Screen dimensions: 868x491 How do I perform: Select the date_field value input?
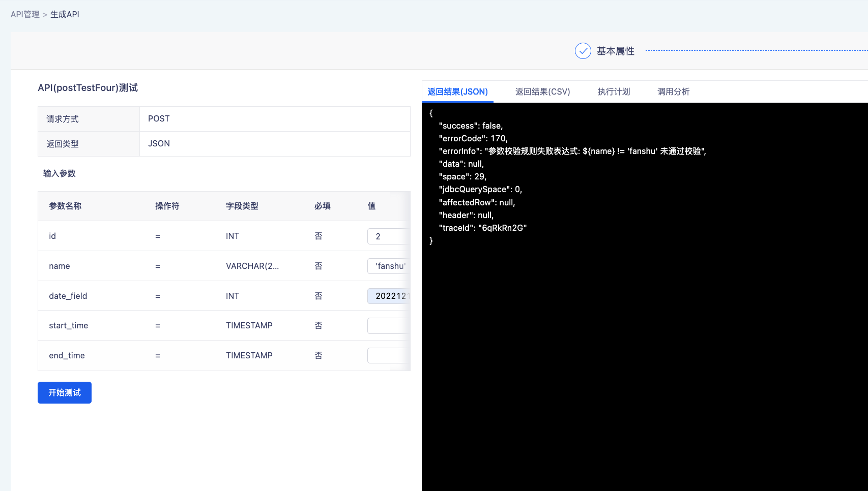coord(388,296)
